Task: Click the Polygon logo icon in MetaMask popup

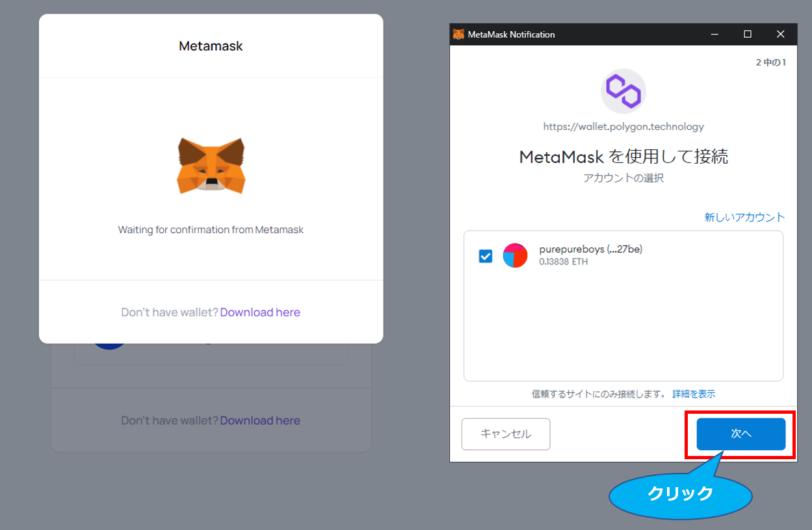Action: click(623, 91)
